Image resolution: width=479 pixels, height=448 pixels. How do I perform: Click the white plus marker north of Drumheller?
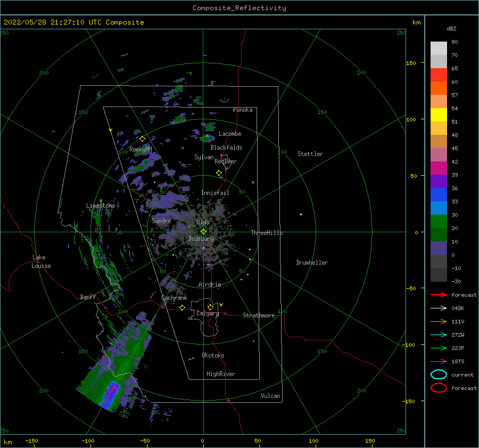(x=301, y=214)
